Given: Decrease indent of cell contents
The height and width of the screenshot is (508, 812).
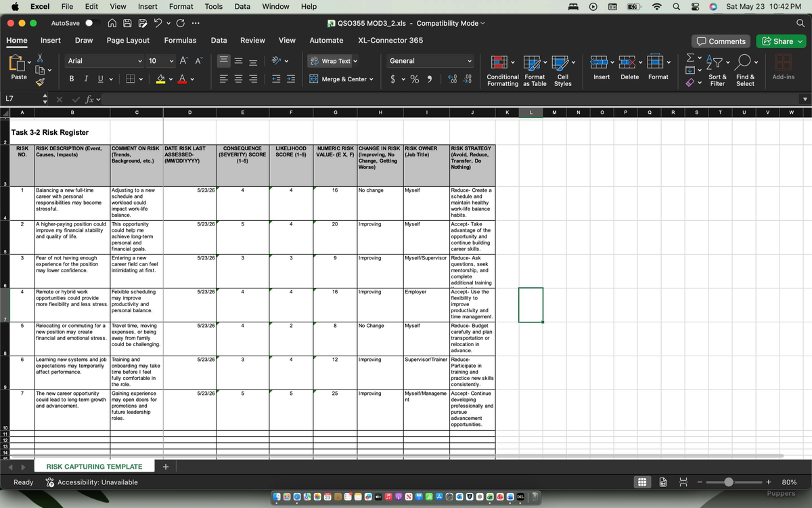Looking at the screenshot, I should pos(275,79).
